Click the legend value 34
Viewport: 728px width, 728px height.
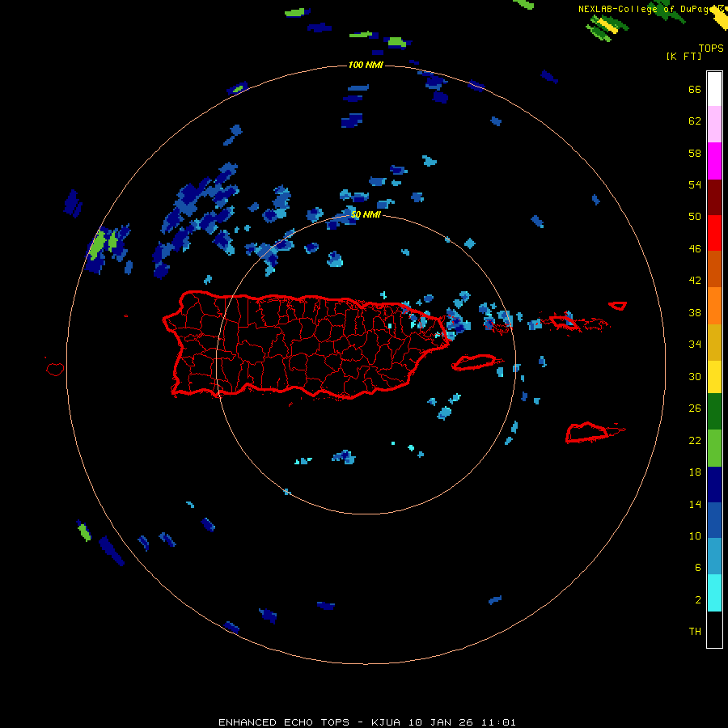point(695,345)
